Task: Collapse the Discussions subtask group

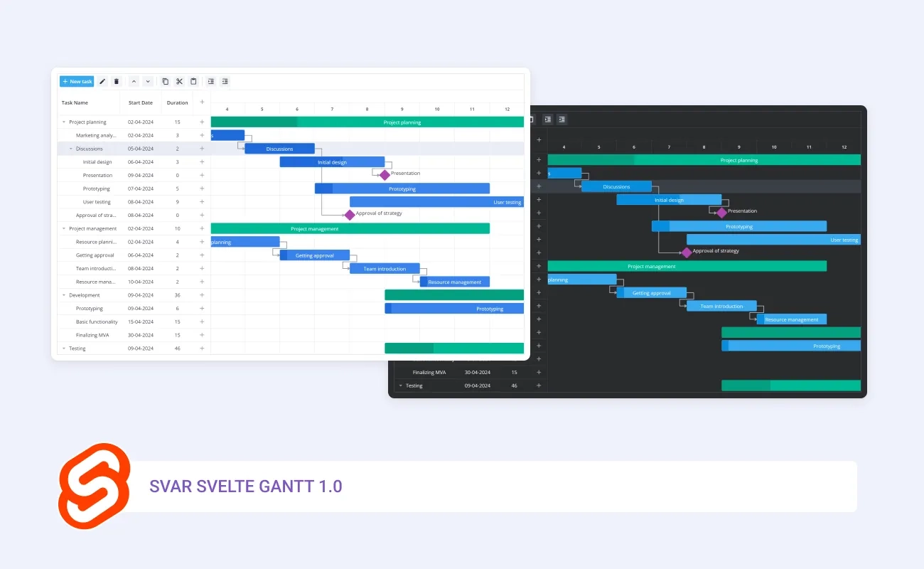Action: [x=71, y=149]
